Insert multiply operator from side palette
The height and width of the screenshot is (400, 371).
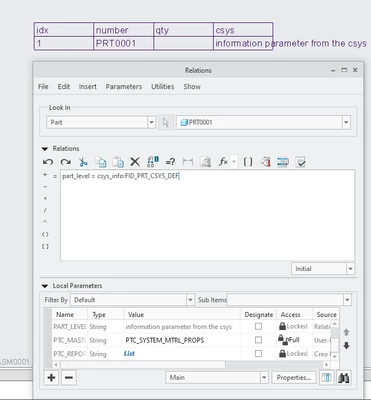pyautogui.click(x=45, y=199)
